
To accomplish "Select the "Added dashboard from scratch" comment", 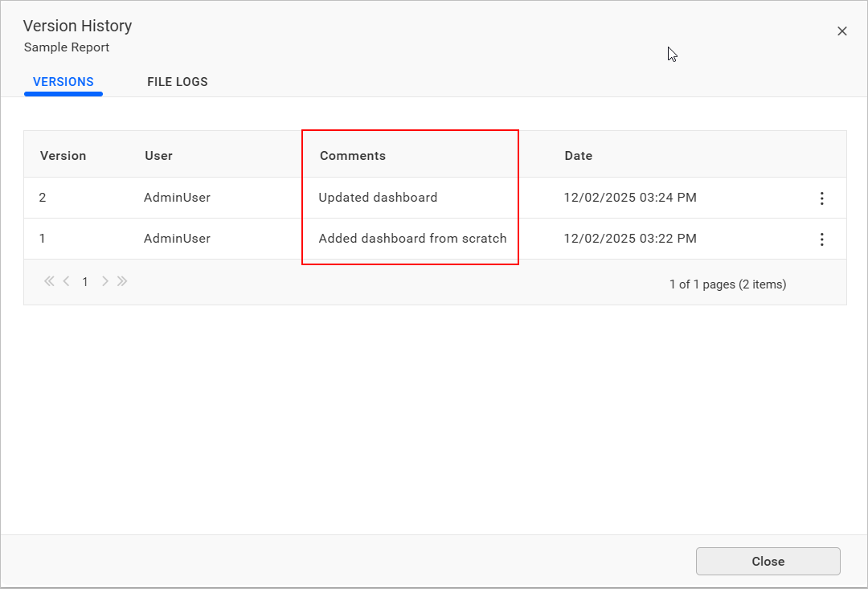I will (x=412, y=239).
